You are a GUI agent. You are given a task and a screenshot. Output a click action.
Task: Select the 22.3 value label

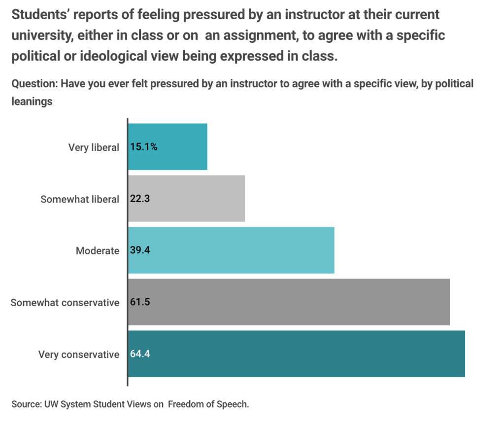coord(140,199)
